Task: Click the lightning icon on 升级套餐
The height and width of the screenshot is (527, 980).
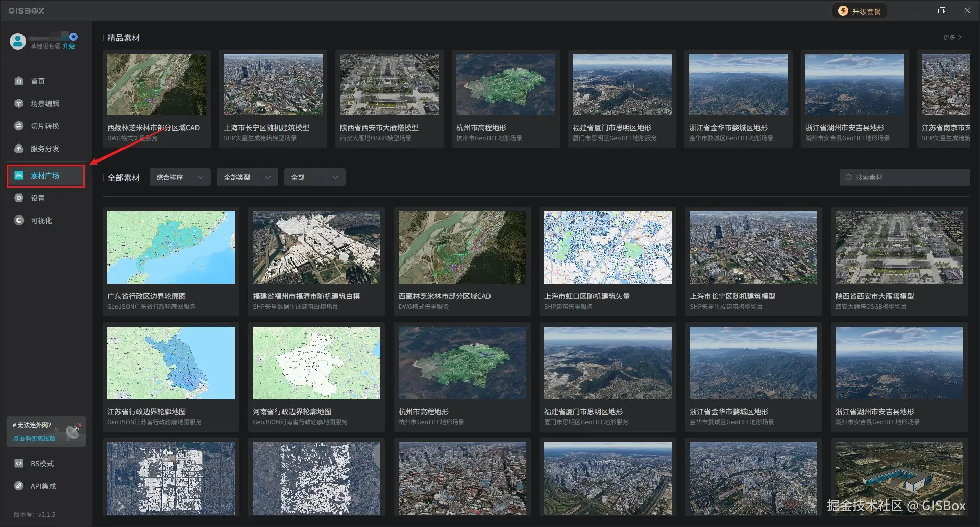Action: 843,11
